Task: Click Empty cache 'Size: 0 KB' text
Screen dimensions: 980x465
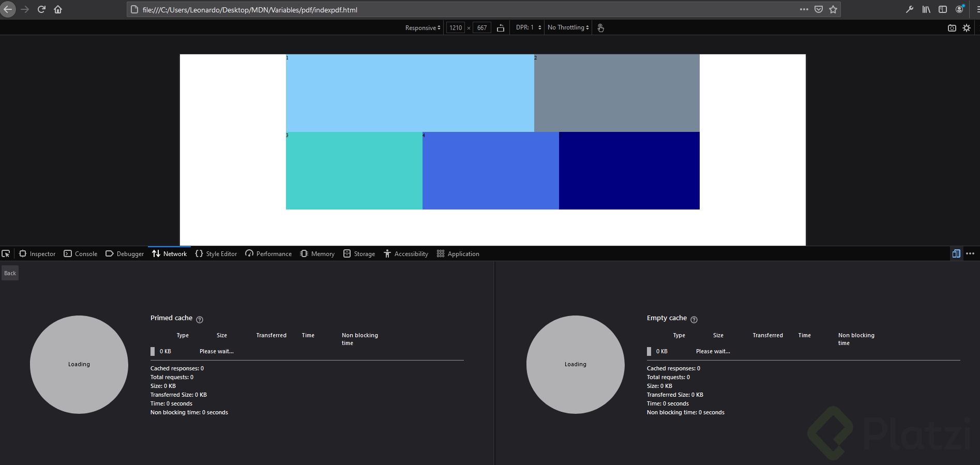Action: pos(659,386)
